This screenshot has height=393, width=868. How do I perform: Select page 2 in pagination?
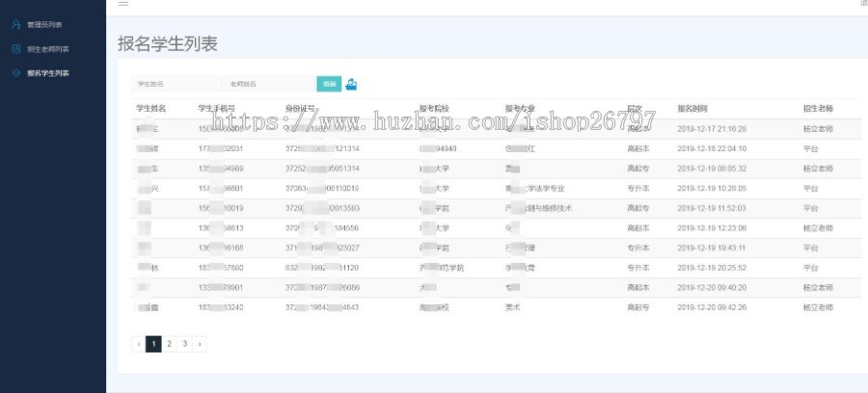(169, 344)
